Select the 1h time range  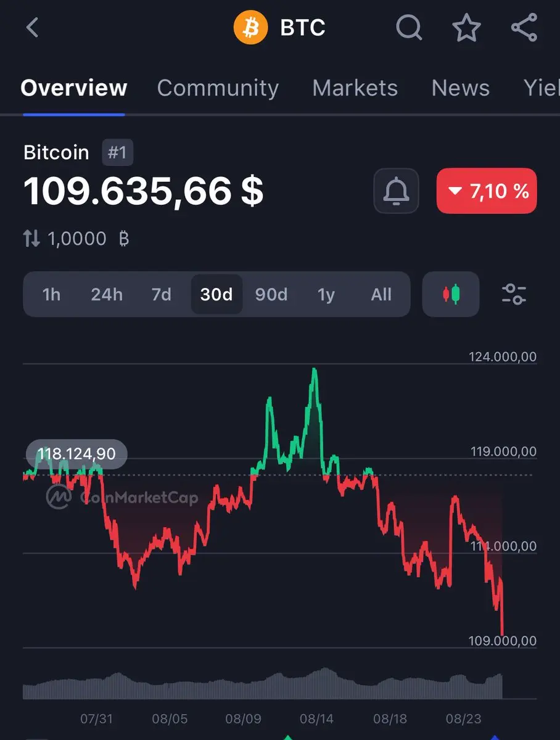[52, 295]
